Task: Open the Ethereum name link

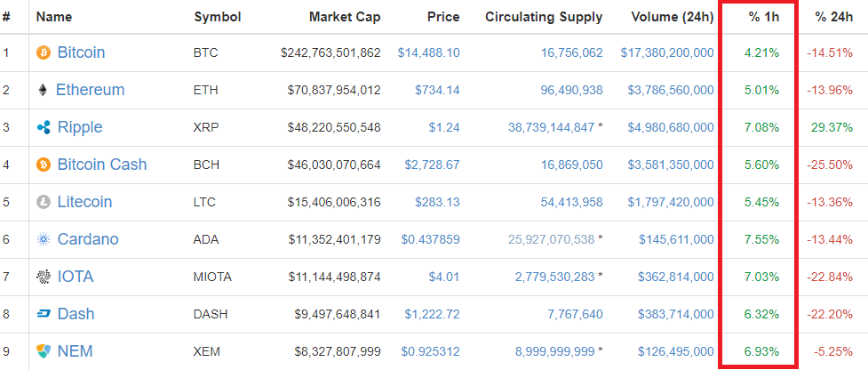Action: 91,90
